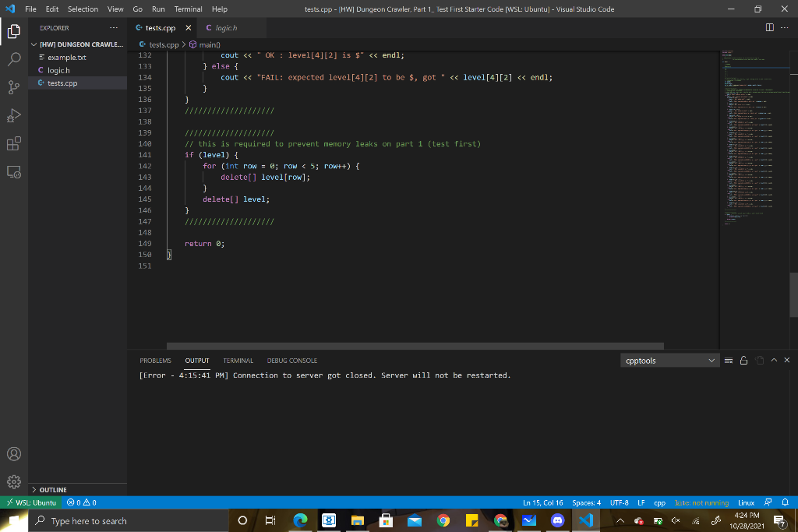Screen dimensions: 798x532
Task: Open the Terminal menu in menu bar
Action: pos(188,9)
